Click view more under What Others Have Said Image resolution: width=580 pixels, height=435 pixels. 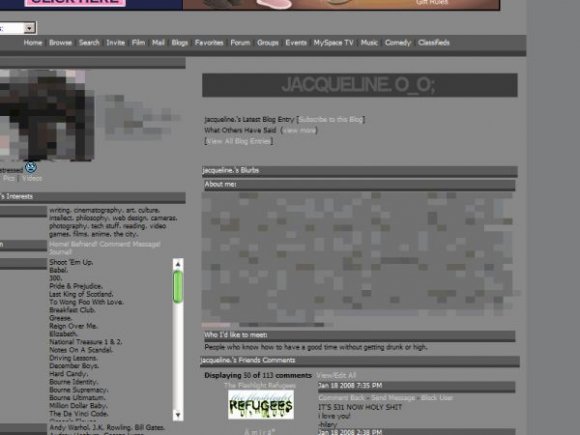[300, 130]
